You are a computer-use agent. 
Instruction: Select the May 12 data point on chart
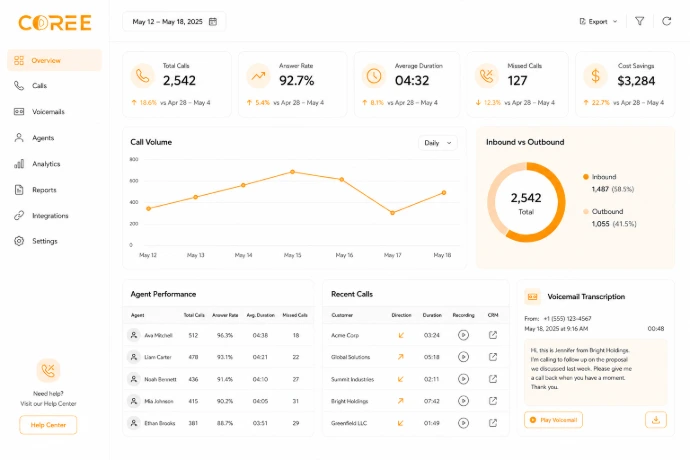coord(148,209)
